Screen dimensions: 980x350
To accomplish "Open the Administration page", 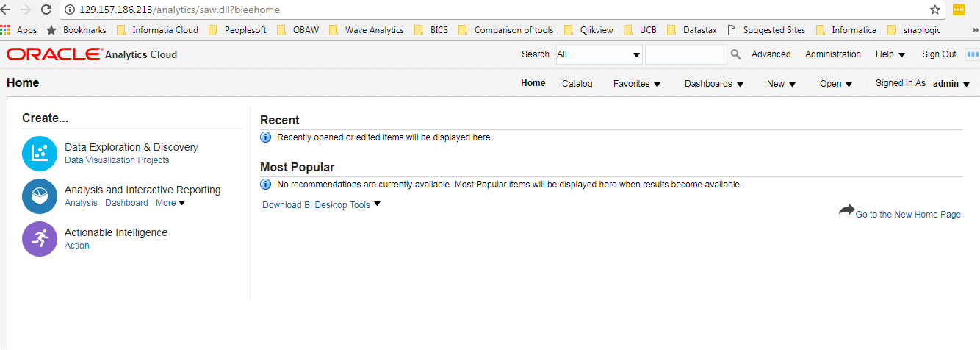I will coord(832,54).
